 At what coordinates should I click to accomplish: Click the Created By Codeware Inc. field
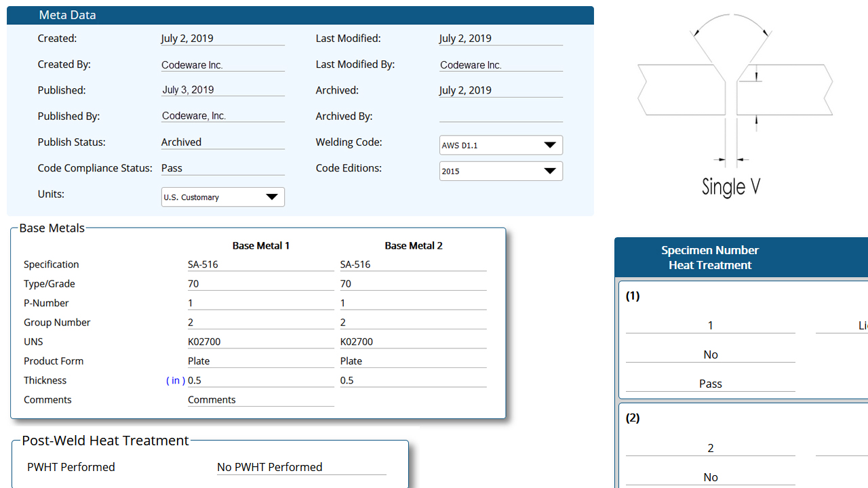tap(222, 65)
